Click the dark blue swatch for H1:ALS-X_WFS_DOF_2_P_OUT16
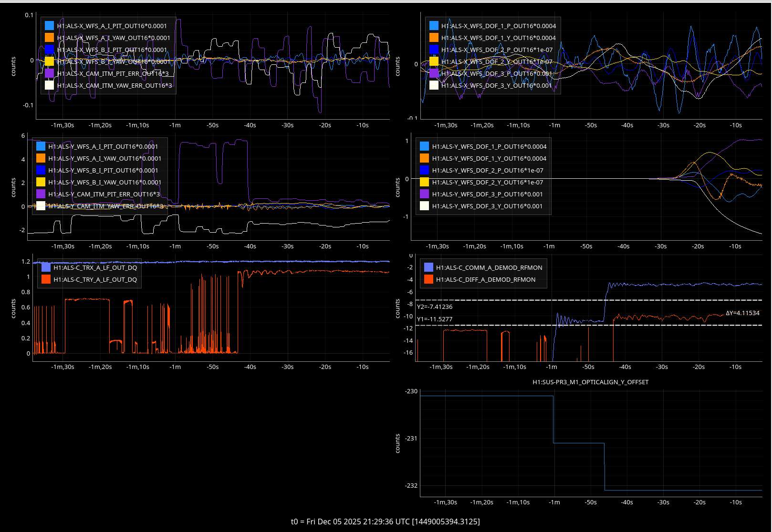The width and height of the screenshot is (772, 532). [434, 50]
